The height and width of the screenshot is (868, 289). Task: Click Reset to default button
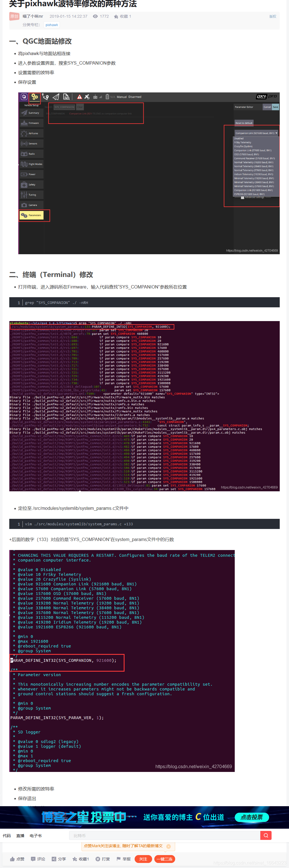[244, 123]
